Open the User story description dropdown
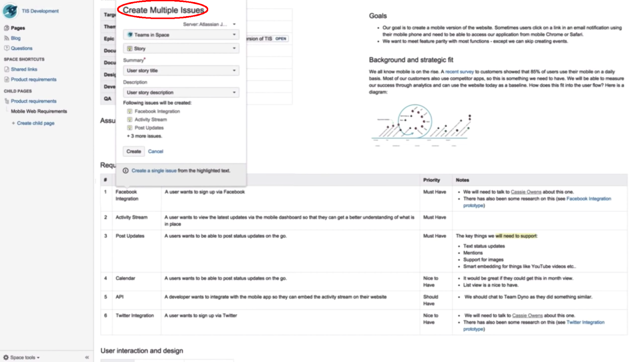Screen dimensions: 644x362 (x=181, y=93)
